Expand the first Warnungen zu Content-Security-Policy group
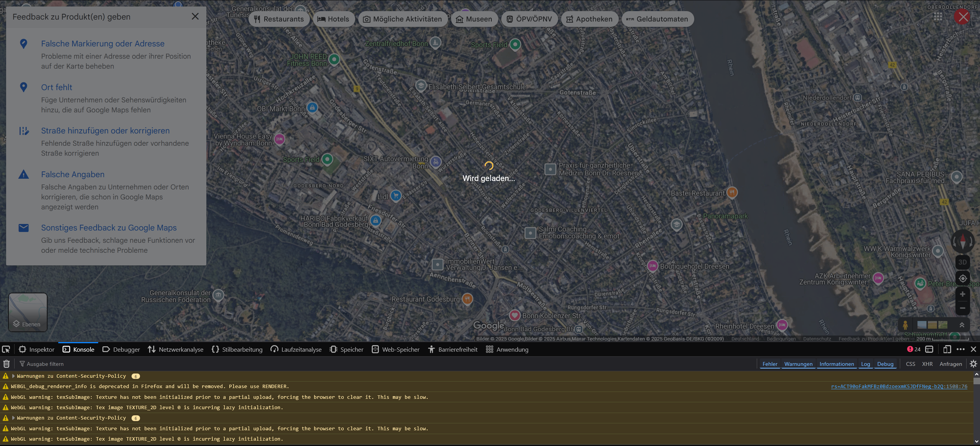 pyautogui.click(x=13, y=376)
